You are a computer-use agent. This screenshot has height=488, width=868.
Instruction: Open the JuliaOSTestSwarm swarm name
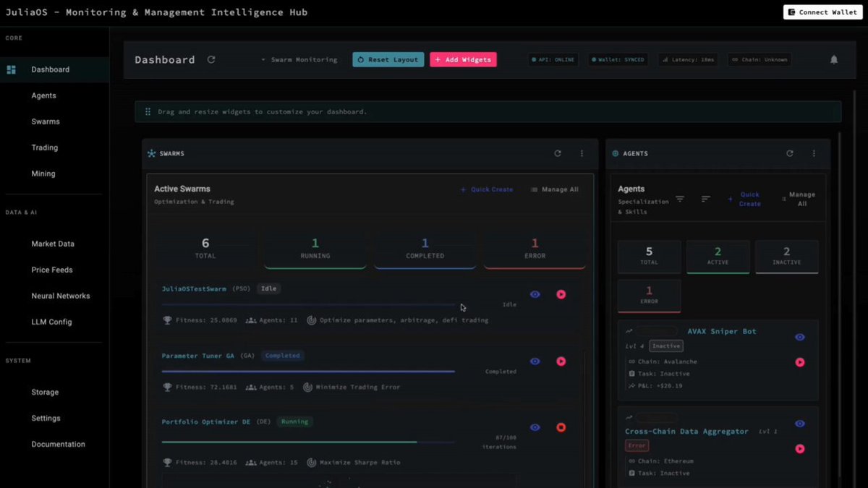(x=194, y=288)
